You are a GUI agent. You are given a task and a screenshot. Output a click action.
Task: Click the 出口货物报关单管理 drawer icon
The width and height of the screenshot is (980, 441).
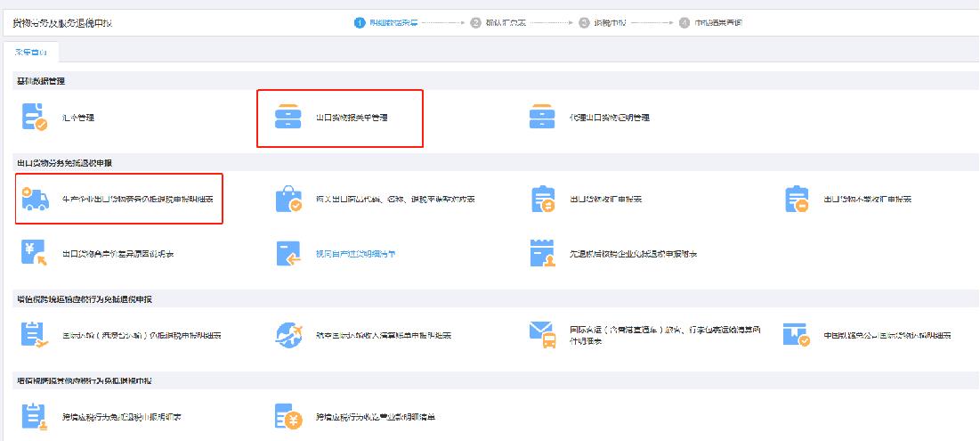click(288, 117)
